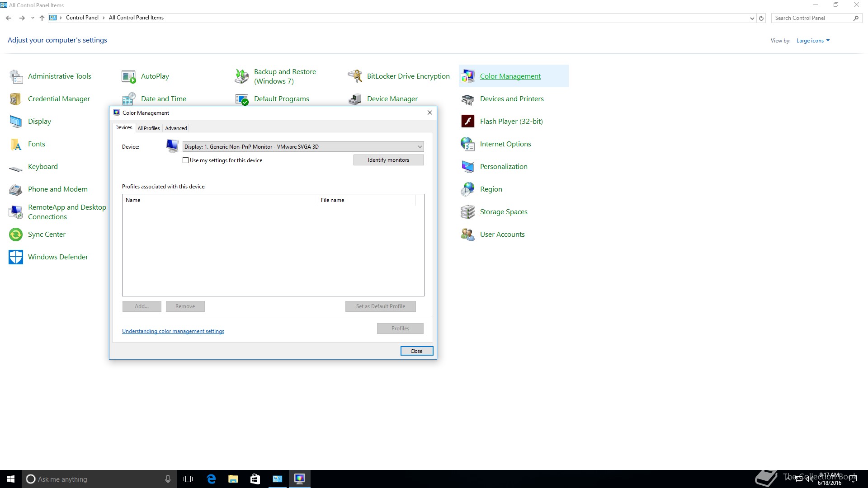Image resolution: width=868 pixels, height=488 pixels.
Task: Switch to the Advanced tab
Action: pos(176,128)
